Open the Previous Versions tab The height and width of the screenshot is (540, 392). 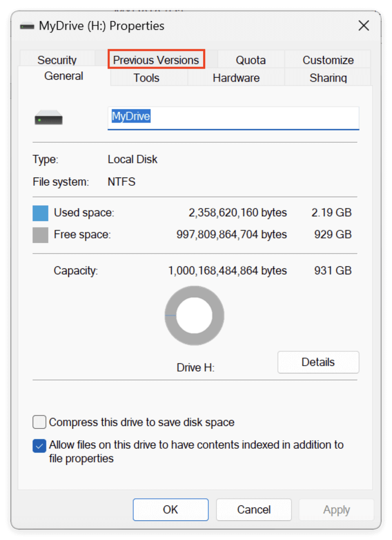click(156, 60)
